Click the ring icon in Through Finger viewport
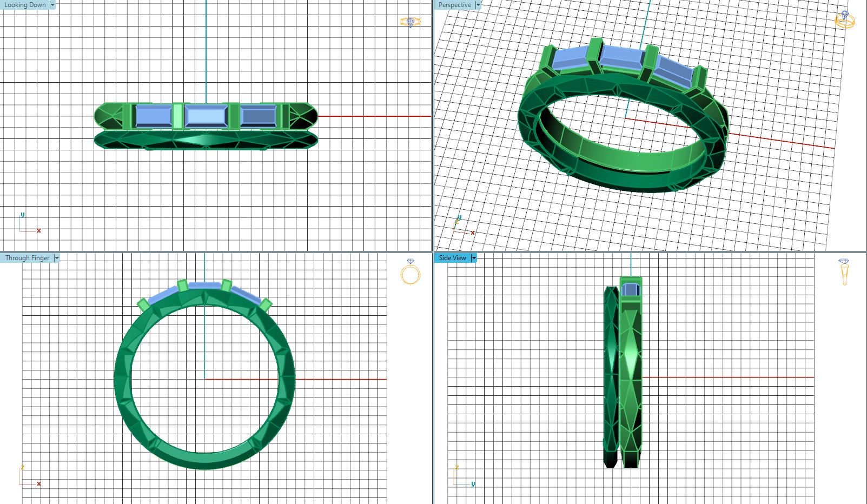The width and height of the screenshot is (867, 504). click(411, 271)
